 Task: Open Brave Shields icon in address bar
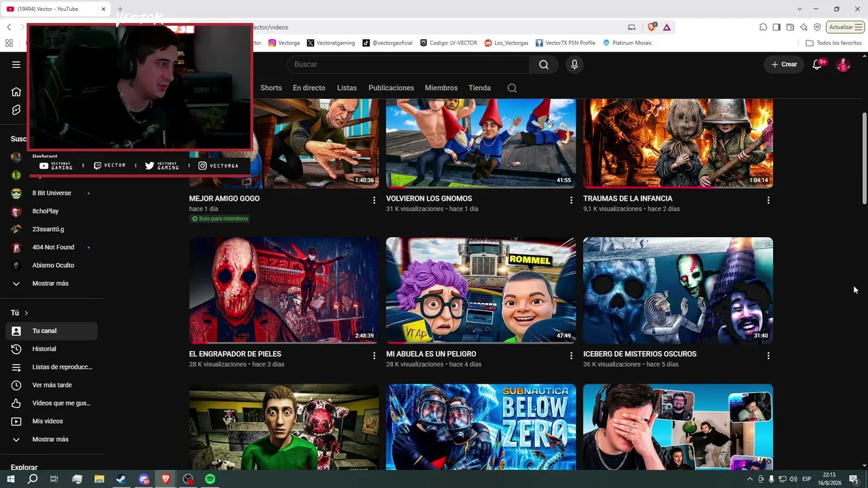652,27
